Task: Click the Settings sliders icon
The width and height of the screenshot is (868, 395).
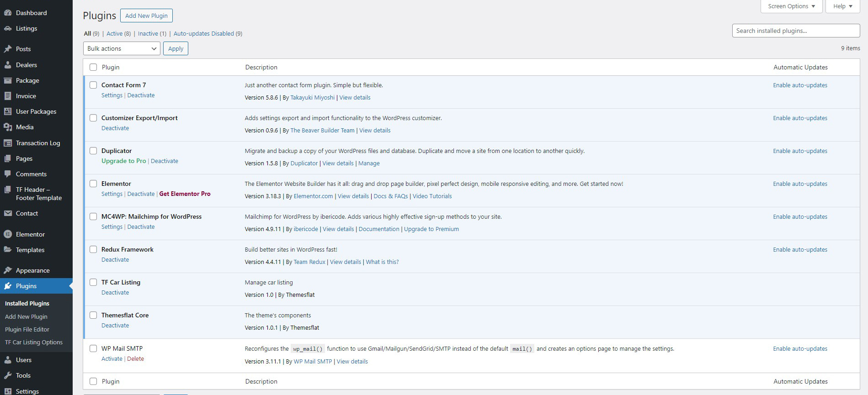Action: (x=8, y=391)
